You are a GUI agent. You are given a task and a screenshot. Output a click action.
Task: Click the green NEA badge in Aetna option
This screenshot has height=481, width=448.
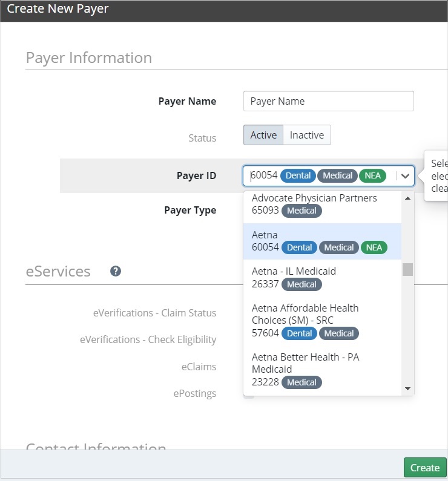pyautogui.click(x=374, y=247)
